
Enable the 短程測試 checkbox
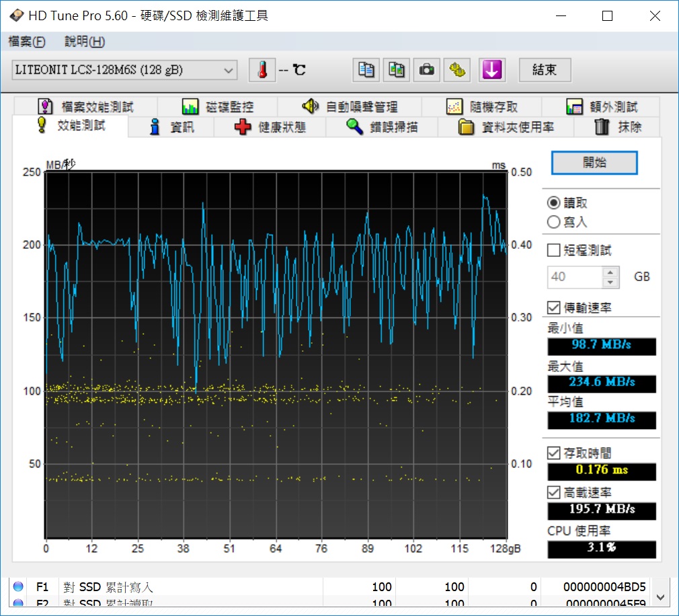(553, 250)
